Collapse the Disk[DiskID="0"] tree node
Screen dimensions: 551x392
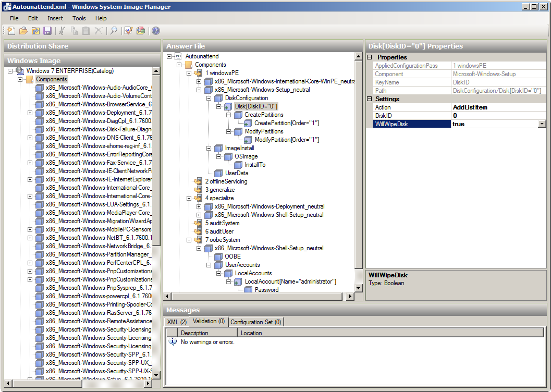tap(218, 106)
